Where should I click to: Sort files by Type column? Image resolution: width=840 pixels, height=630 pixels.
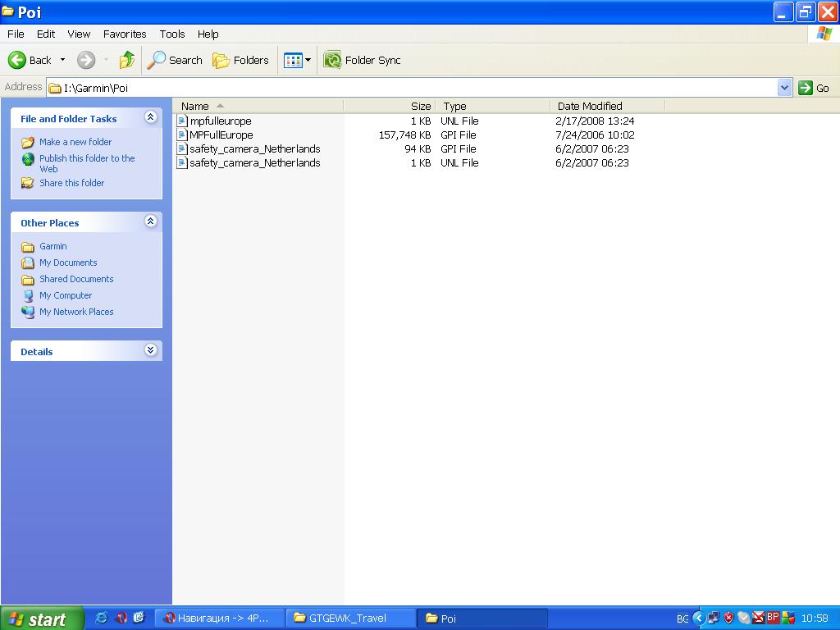point(493,106)
